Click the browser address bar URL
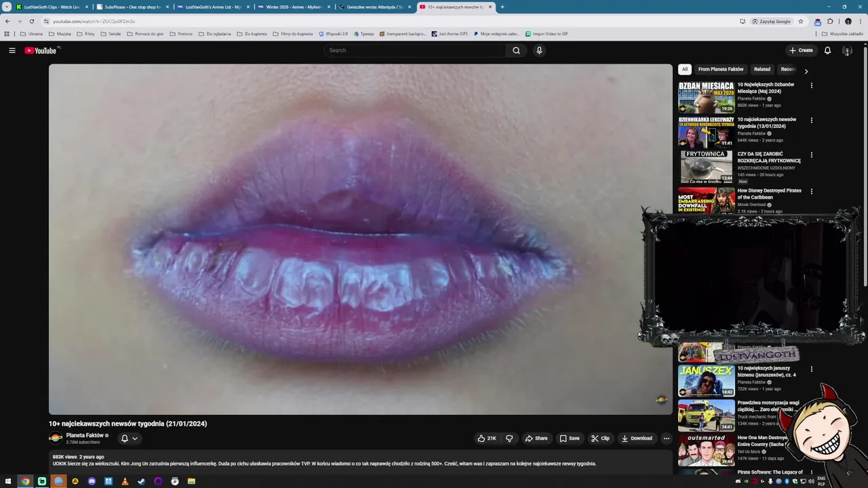This screenshot has height=488, width=868. pos(94,21)
